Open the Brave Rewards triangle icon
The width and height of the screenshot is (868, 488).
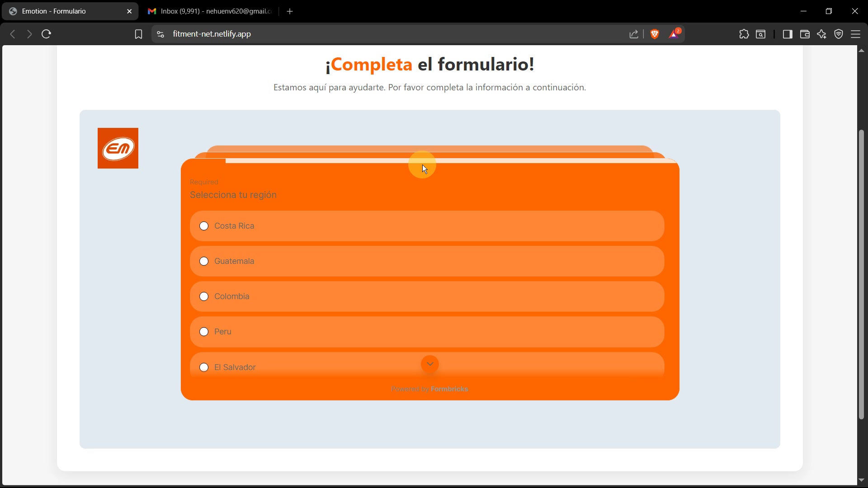[x=675, y=34]
